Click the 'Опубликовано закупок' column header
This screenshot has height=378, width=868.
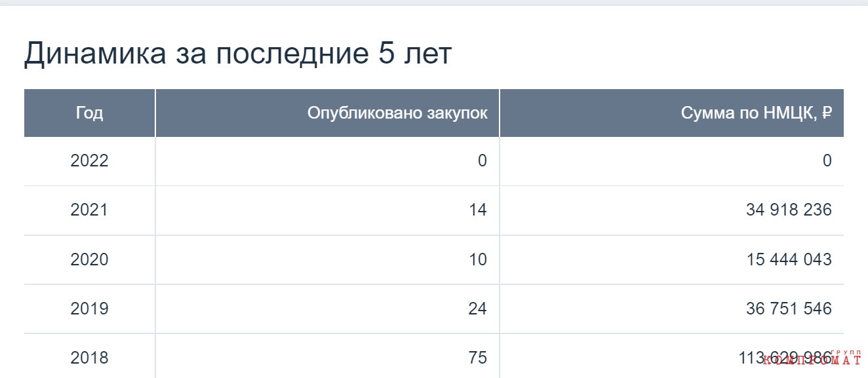pyautogui.click(x=327, y=113)
